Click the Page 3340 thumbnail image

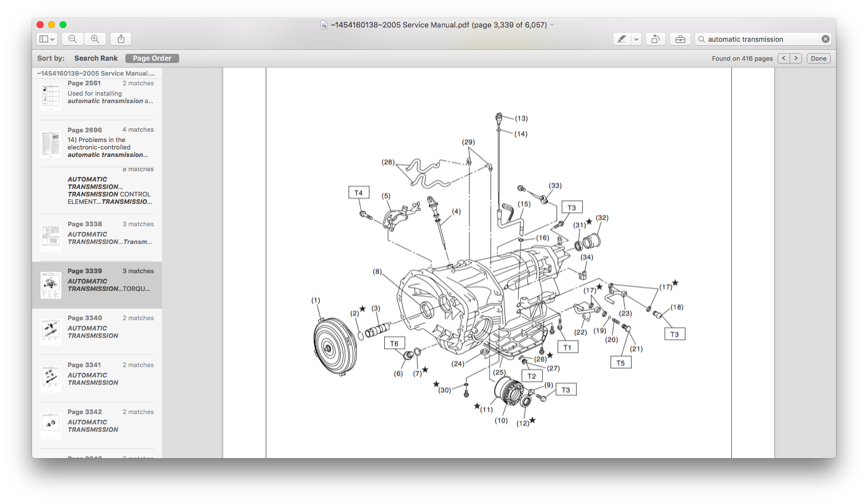point(51,332)
